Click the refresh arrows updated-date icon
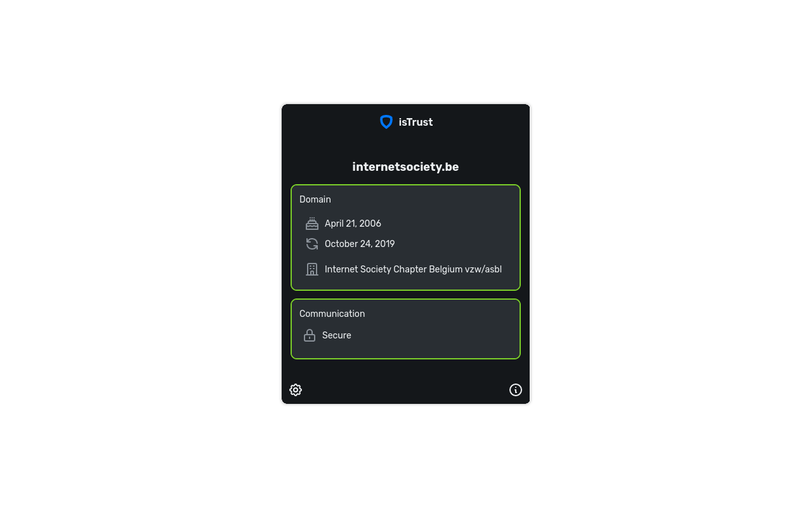The height and width of the screenshot is (508, 812). [312, 244]
